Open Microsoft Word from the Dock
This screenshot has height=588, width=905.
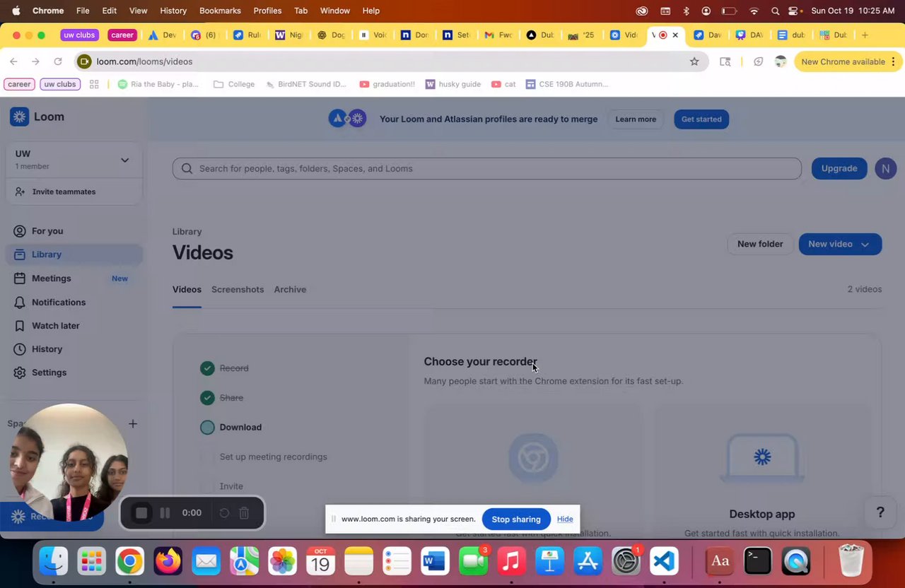coord(435,562)
